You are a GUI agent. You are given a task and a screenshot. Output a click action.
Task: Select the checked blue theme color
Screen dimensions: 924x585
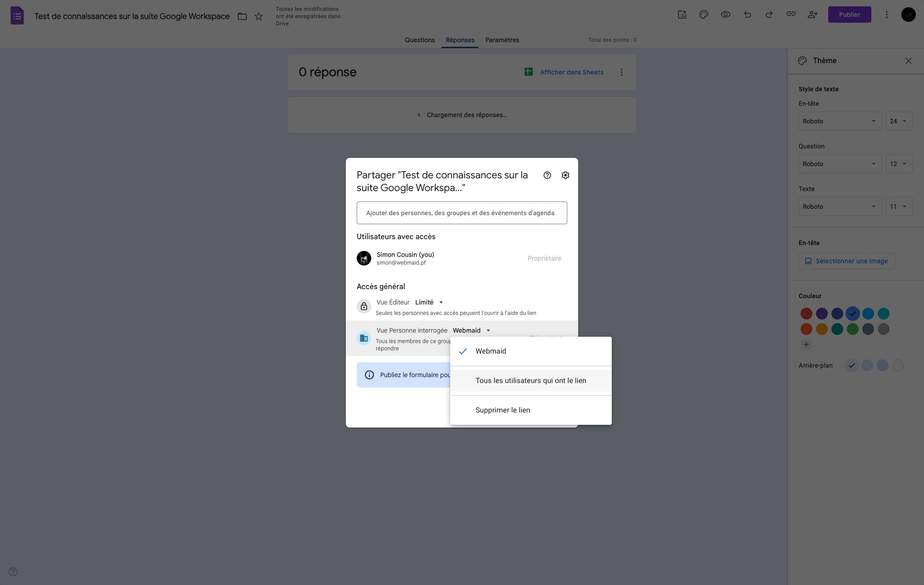pyautogui.click(x=852, y=314)
